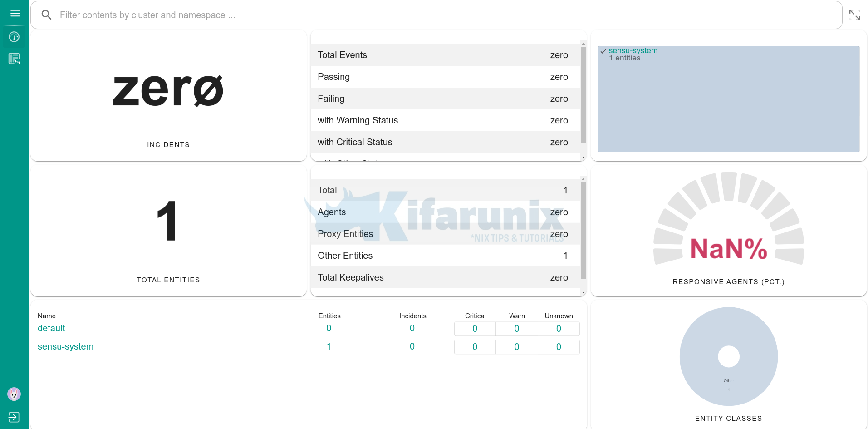Click the Unknown column header

point(559,316)
